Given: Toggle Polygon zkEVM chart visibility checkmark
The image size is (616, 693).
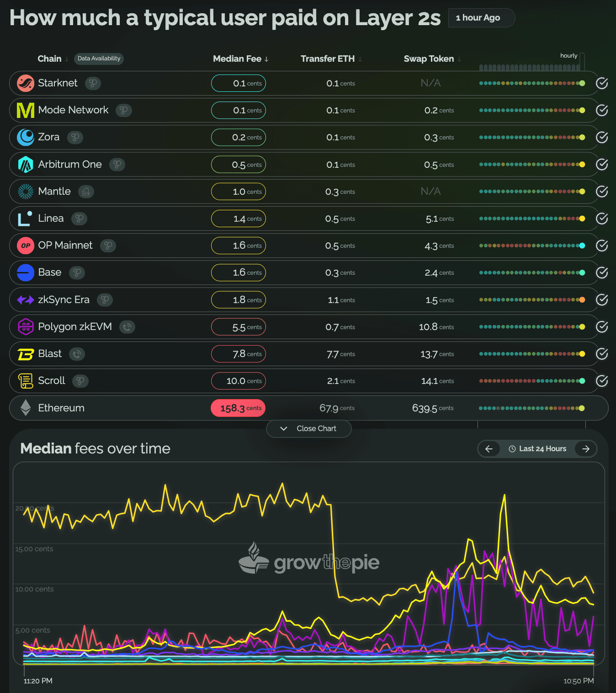Looking at the screenshot, I should 602,327.
